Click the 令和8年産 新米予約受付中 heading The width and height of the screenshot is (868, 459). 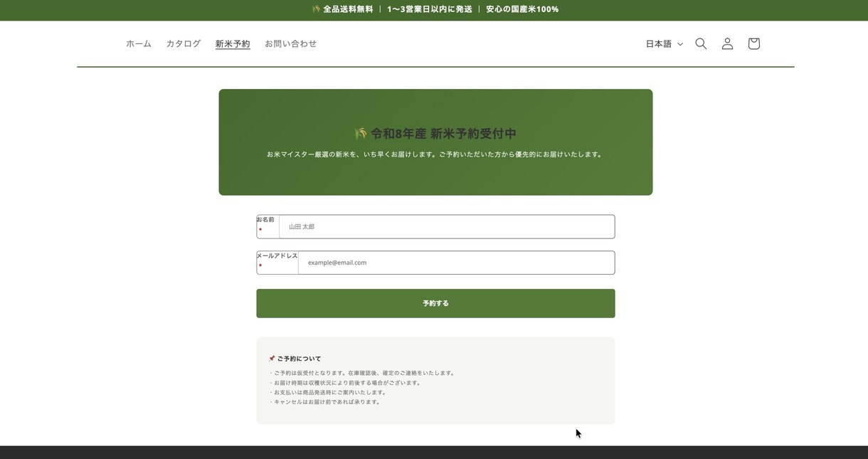[x=435, y=134]
